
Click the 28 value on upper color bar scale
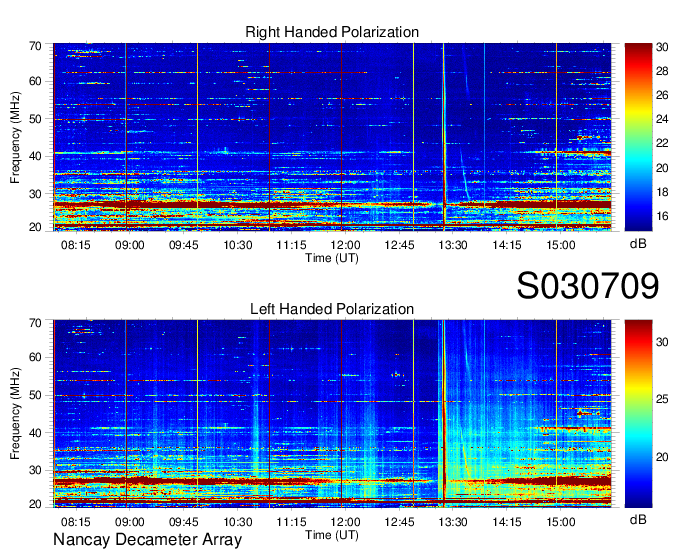662,71
